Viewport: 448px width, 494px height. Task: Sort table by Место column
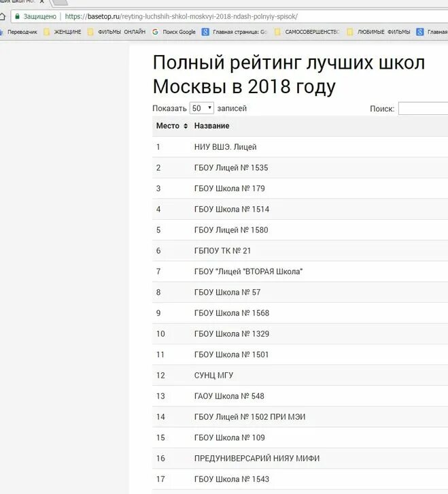pos(172,126)
